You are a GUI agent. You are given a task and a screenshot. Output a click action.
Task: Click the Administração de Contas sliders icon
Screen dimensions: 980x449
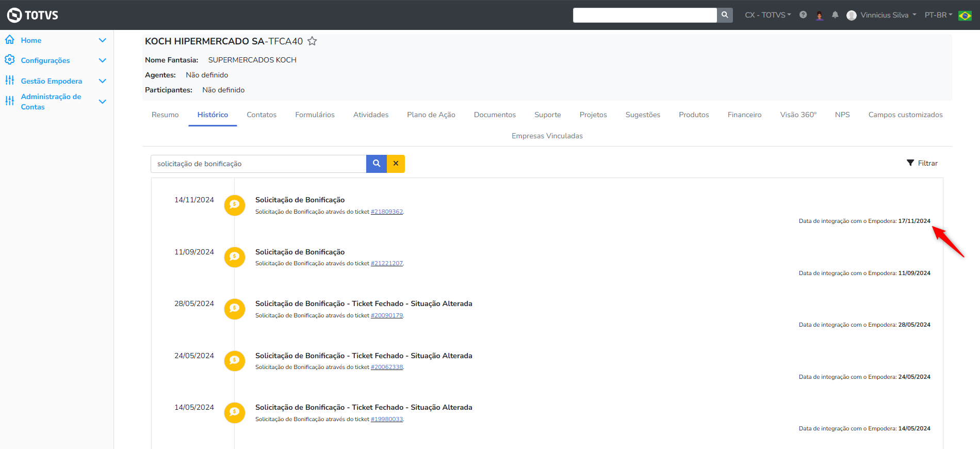coord(10,101)
